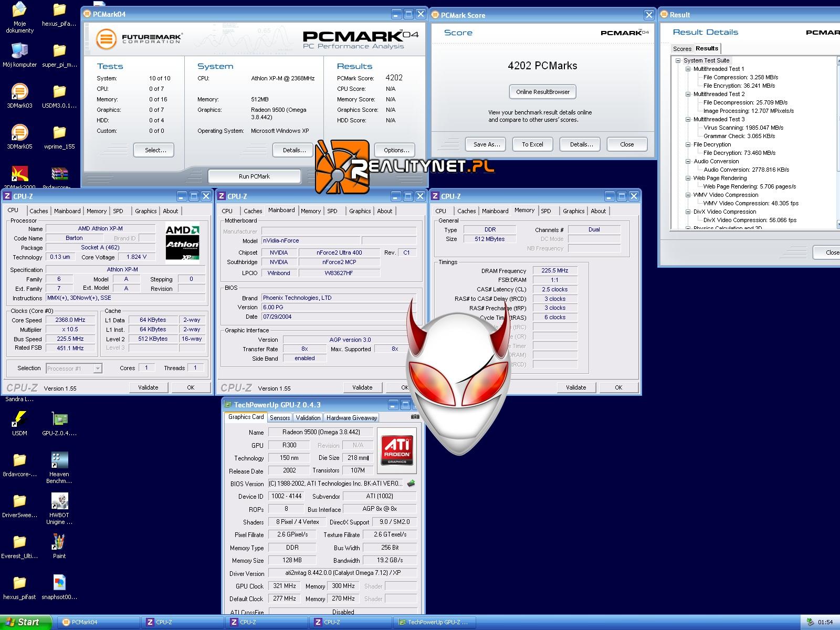Open the wprime_155 folder icon
The width and height of the screenshot is (840, 630).
point(59,136)
